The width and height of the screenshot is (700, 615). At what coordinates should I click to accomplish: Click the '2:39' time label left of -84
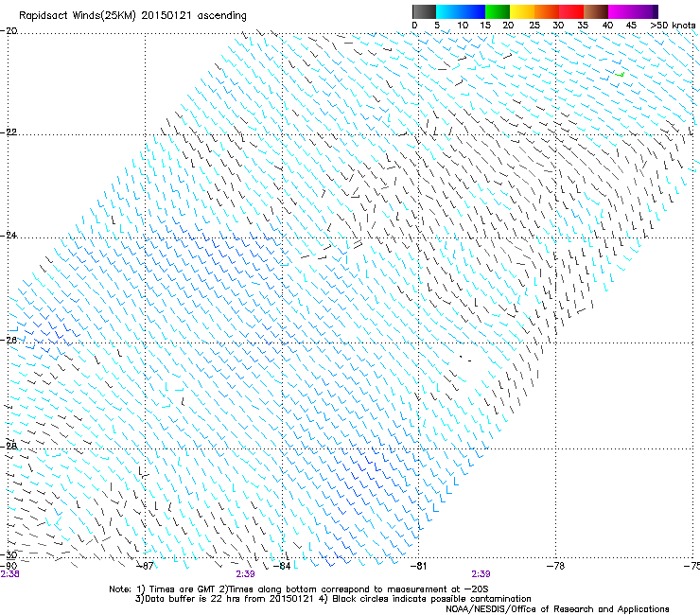pos(246,574)
